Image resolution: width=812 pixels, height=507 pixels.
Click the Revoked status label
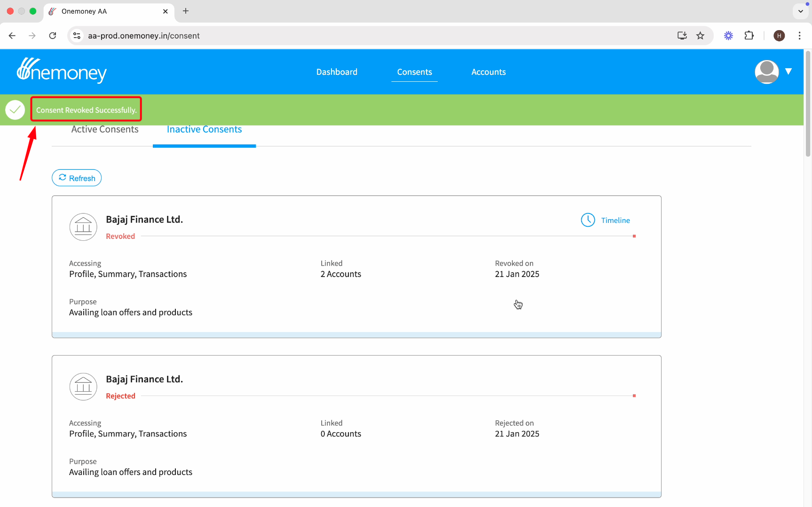[x=120, y=236]
